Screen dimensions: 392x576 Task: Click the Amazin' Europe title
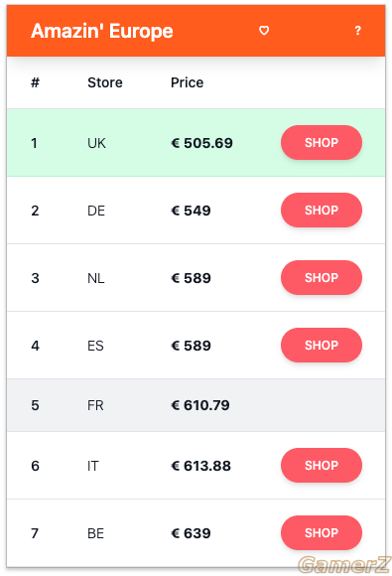(102, 31)
